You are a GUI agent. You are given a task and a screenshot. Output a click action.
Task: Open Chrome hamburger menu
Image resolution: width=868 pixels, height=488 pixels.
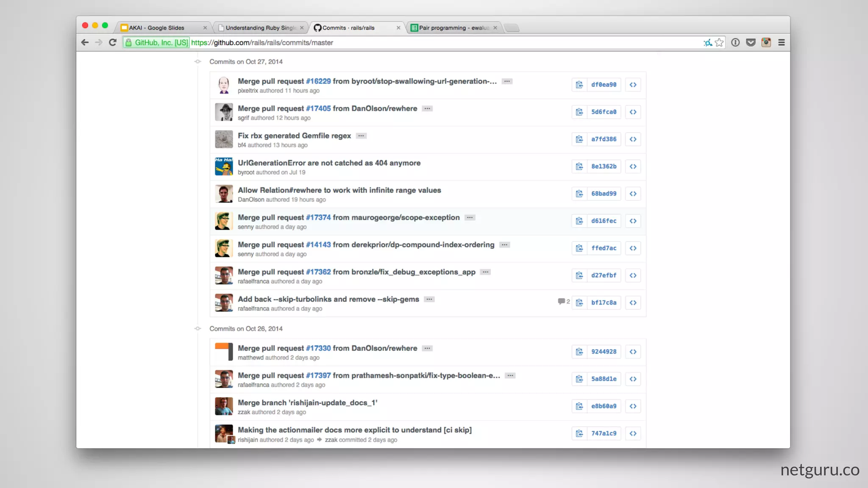[782, 42]
